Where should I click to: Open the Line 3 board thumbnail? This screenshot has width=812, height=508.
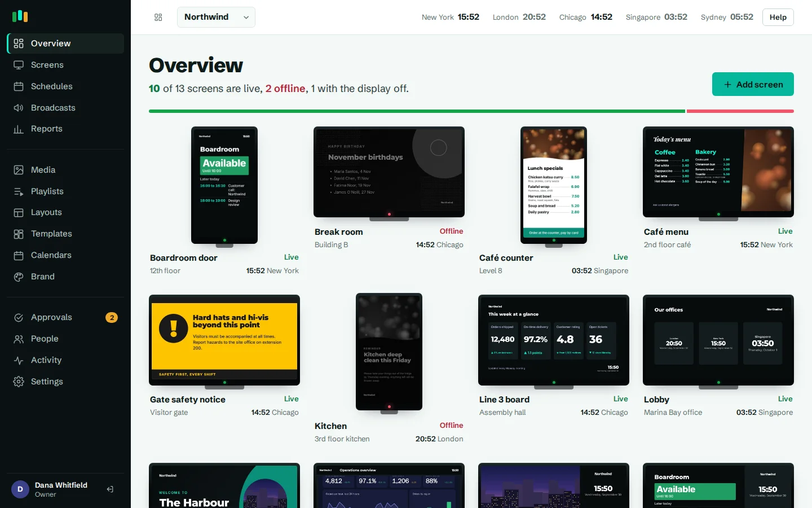[554, 340]
